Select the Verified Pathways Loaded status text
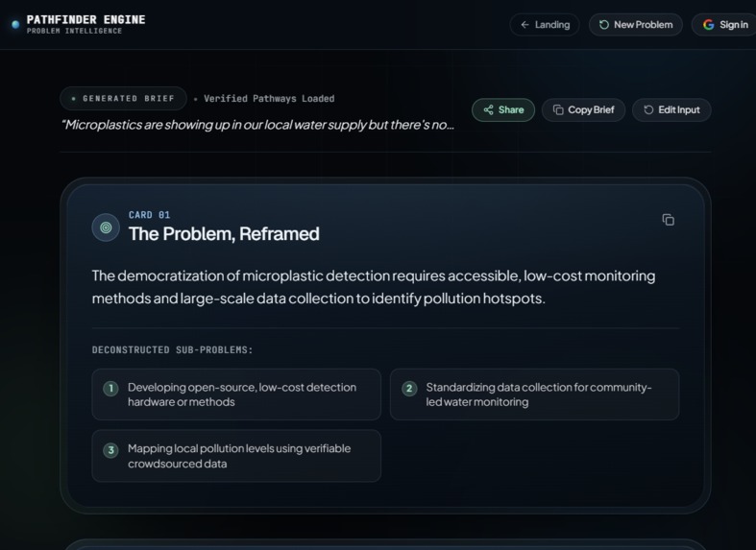Viewport: 756px width, 550px height. click(269, 99)
